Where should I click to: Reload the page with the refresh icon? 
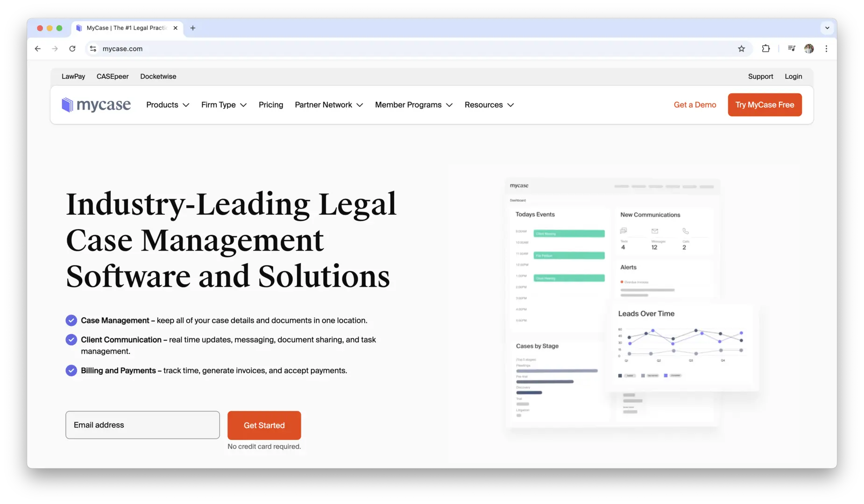pyautogui.click(x=72, y=49)
